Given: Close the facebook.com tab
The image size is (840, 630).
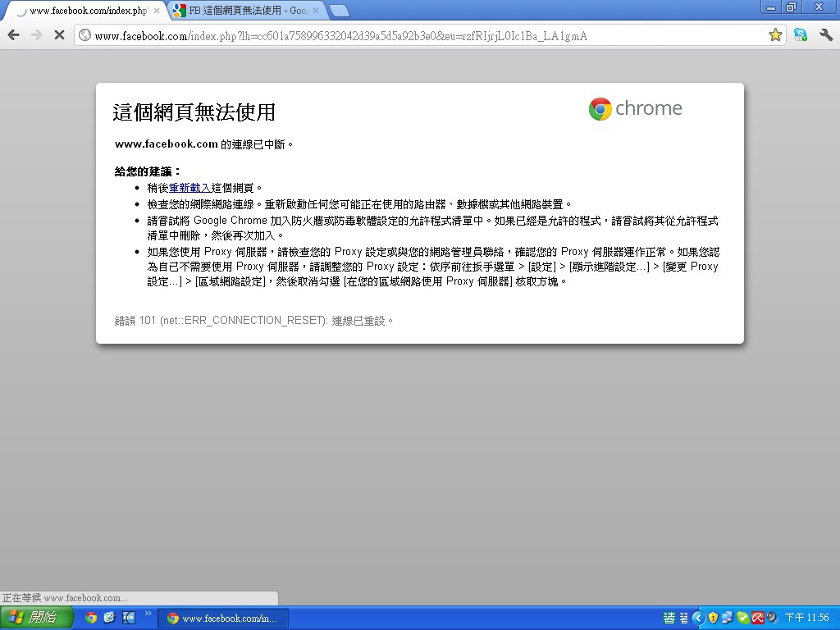Looking at the screenshot, I should point(157,11).
